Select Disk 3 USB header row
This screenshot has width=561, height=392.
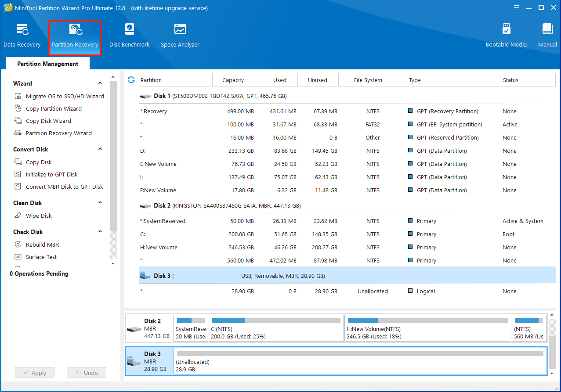point(347,276)
